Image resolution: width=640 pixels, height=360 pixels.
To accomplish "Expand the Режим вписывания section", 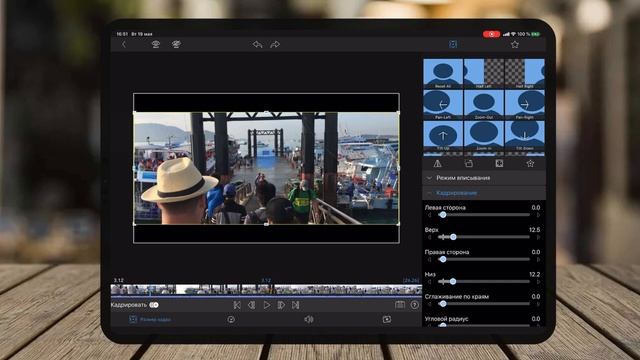I will pyautogui.click(x=484, y=178).
